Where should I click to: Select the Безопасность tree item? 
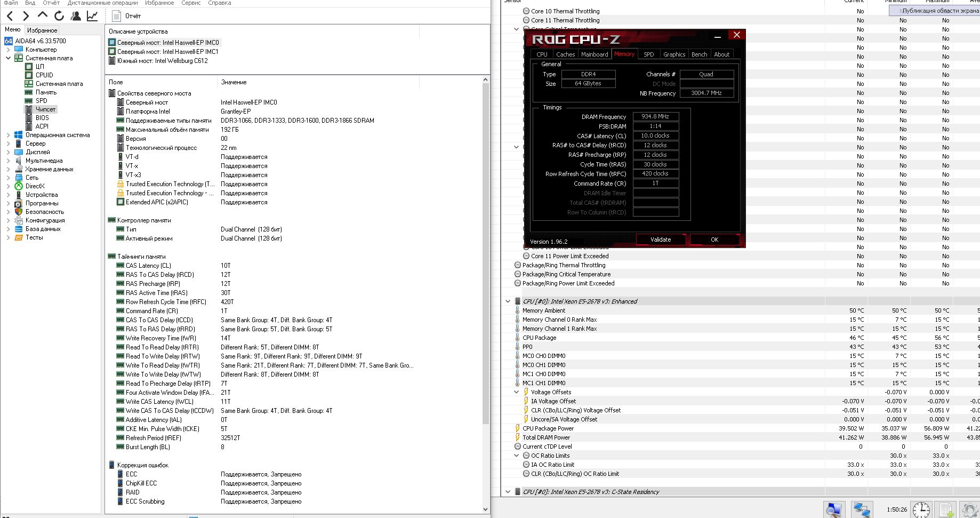tap(45, 212)
